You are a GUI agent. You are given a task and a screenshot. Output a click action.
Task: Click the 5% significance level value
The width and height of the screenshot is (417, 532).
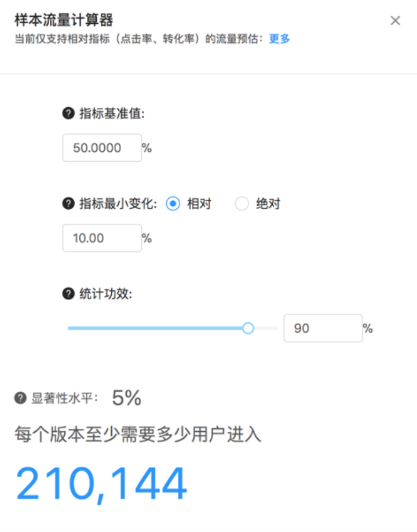click(126, 398)
